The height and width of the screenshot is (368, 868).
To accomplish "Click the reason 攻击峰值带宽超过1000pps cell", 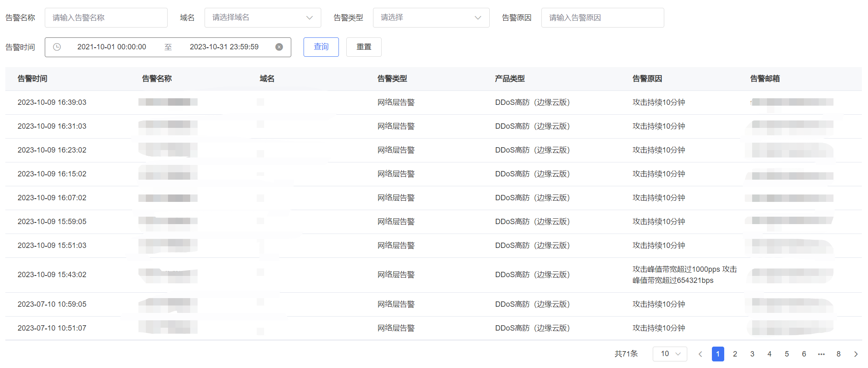I will coord(685,275).
